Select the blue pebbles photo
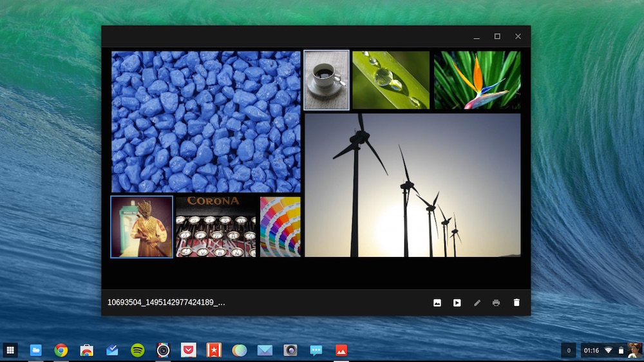 pyautogui.click(x=206, y=122)
